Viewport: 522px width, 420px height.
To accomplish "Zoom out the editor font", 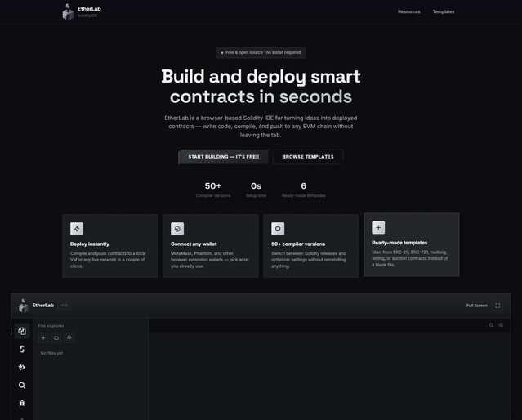I will [x=492, y=325].
